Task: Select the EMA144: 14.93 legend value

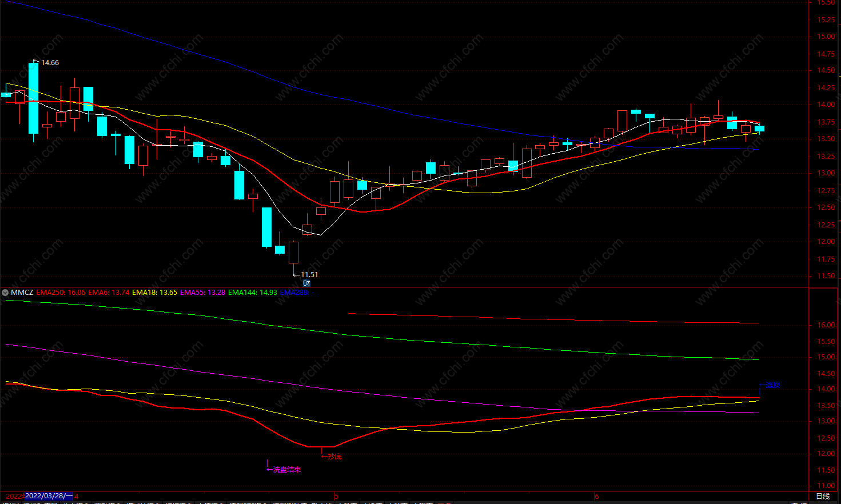Action: pos(252,293)
